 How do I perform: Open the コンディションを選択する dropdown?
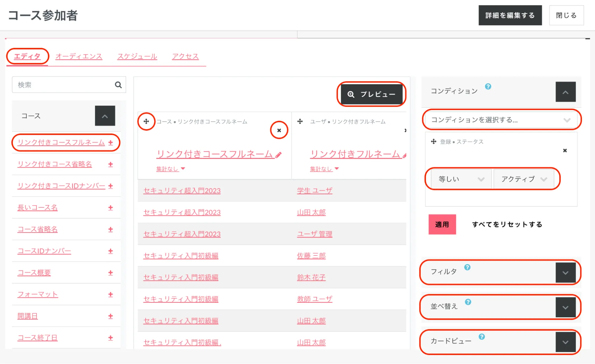click(x=501, y=120)
